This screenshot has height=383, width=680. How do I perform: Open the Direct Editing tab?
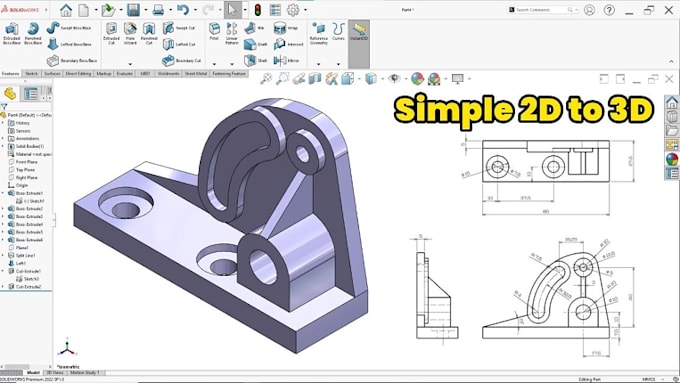tap(78, 74)
